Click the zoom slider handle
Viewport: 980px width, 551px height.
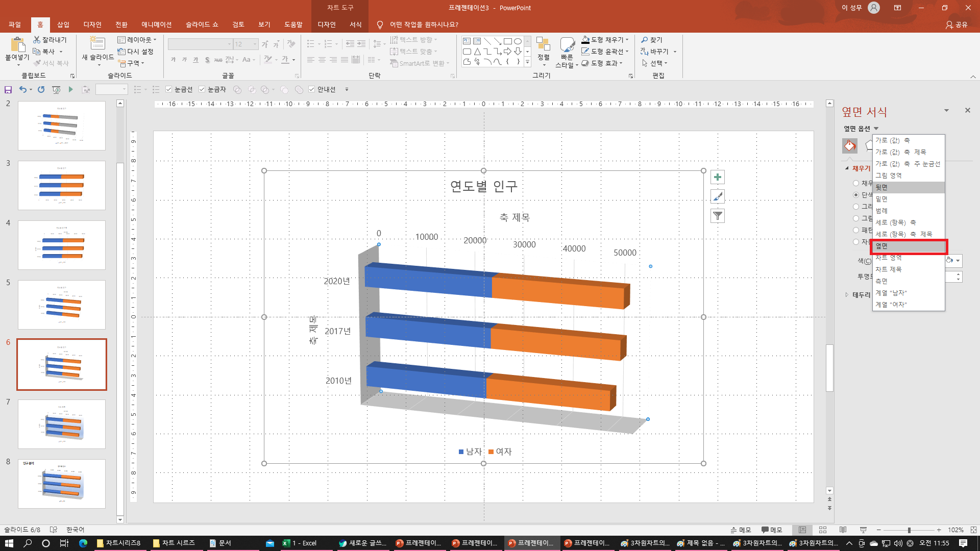coord(909,530)
